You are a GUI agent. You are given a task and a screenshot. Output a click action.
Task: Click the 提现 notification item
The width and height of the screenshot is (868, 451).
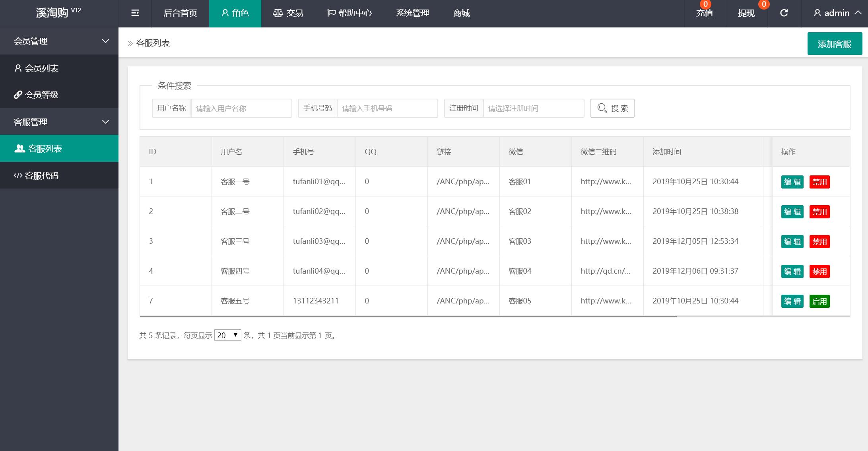746,13
